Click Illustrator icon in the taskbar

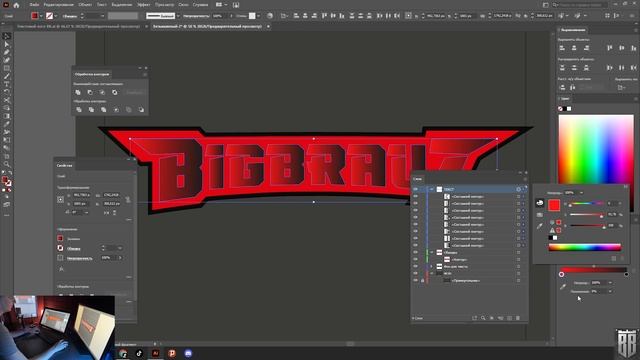156,353
